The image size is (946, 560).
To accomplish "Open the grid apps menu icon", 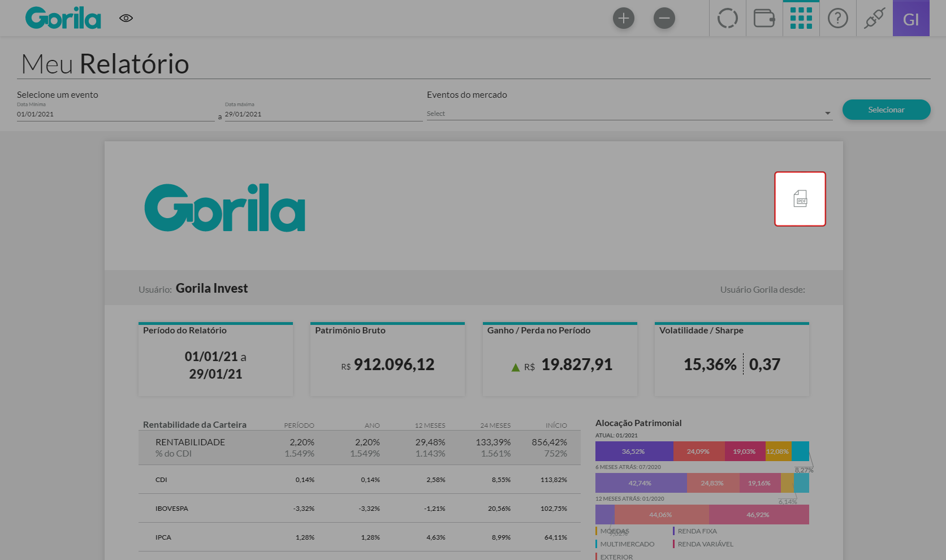I will (801, 18).
